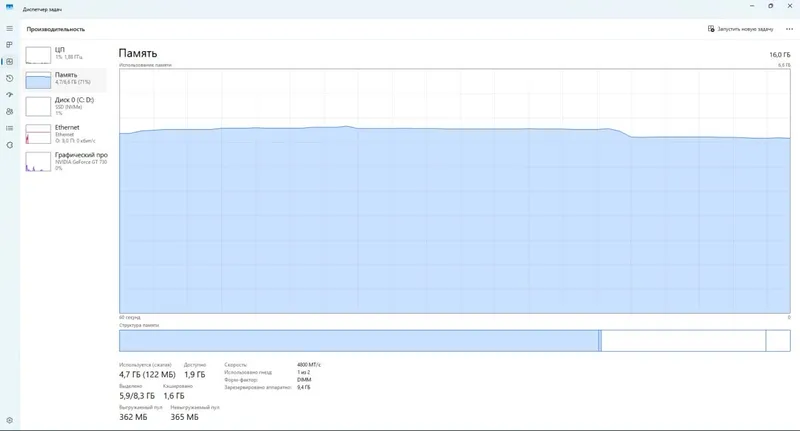Click the '16,0 ГБ' total memory value
The width and height of the screenshot is (800, 431).
point(780,55)
